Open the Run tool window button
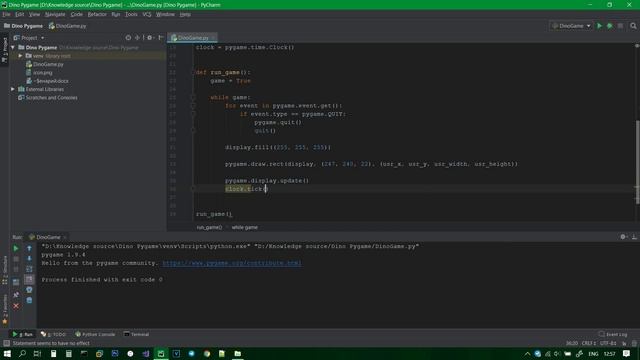 pos(22,334)
